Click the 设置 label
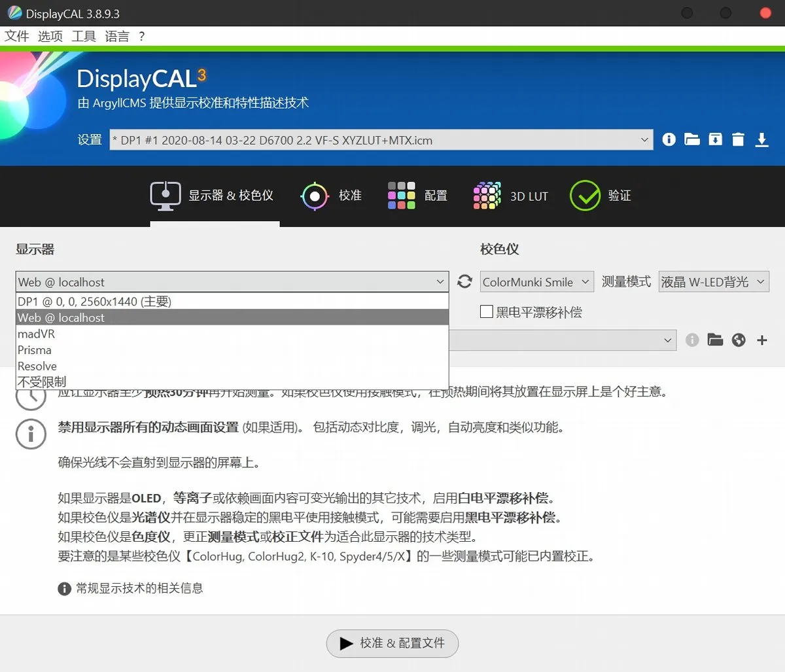This screenshot has width=785, height=672. point(90,139)
